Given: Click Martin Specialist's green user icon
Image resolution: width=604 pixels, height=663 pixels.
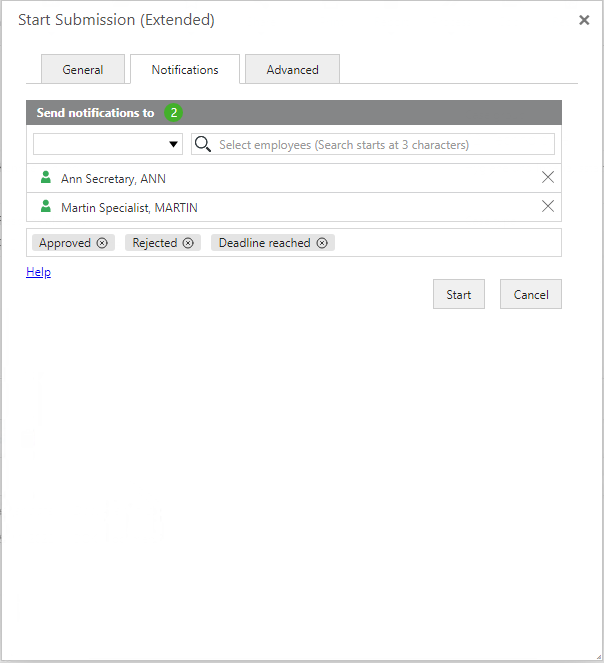Looking at the screenshot, I should pos(45,207).
